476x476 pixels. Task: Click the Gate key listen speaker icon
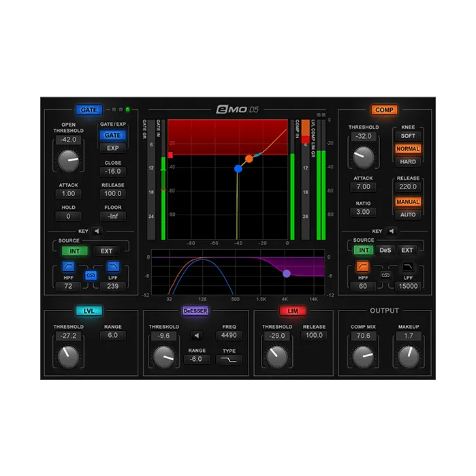click(97, 231)
